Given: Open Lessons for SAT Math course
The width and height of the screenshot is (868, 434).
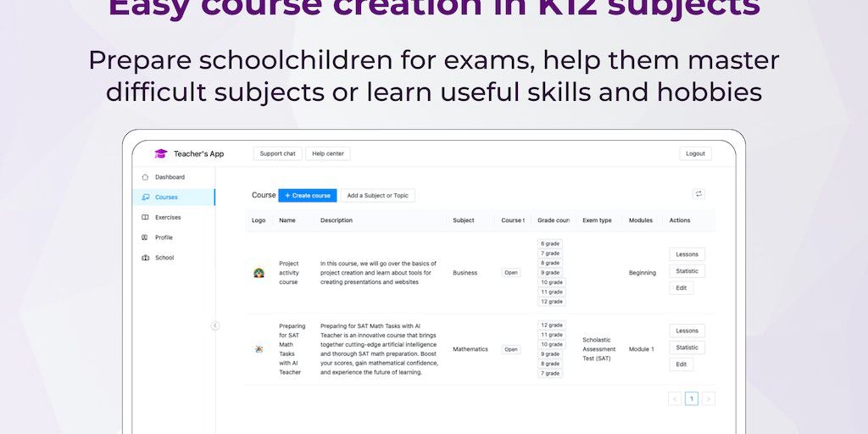Looking at the screenshot, I should point(687,331).
